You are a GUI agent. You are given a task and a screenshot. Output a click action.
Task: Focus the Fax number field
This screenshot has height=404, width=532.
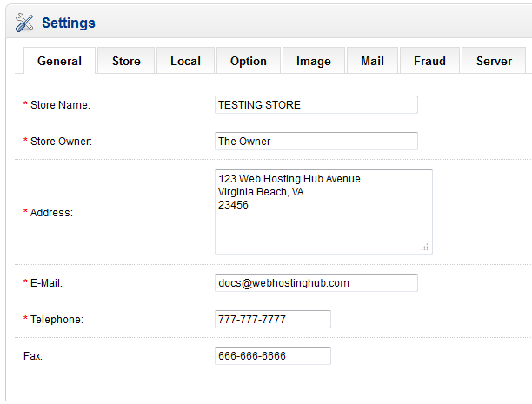(272, 355)
